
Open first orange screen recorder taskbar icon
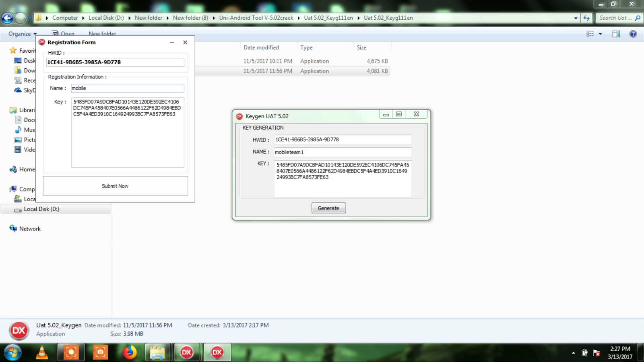point(71,352)
